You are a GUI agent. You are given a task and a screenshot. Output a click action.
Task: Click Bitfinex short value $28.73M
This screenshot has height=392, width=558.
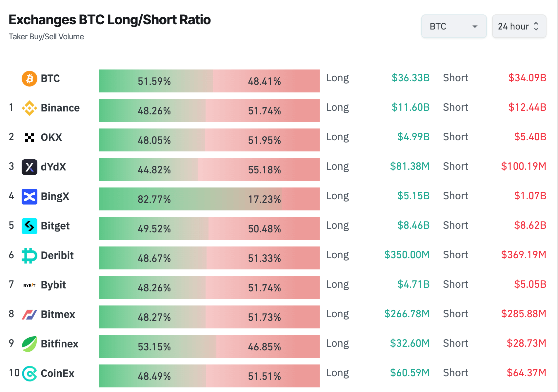[x=527, y=343]
